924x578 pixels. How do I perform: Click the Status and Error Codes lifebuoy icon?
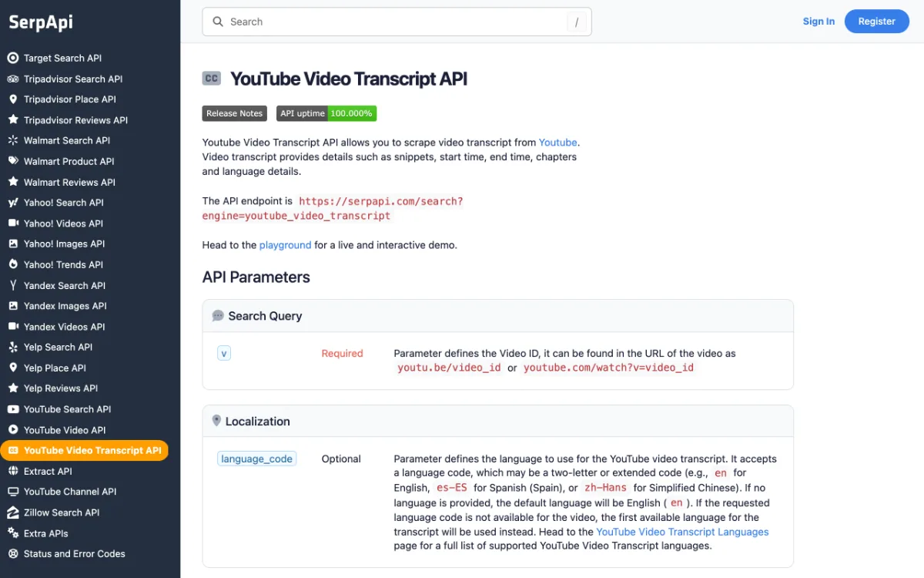pyautogui.click(x=12, y=553)
